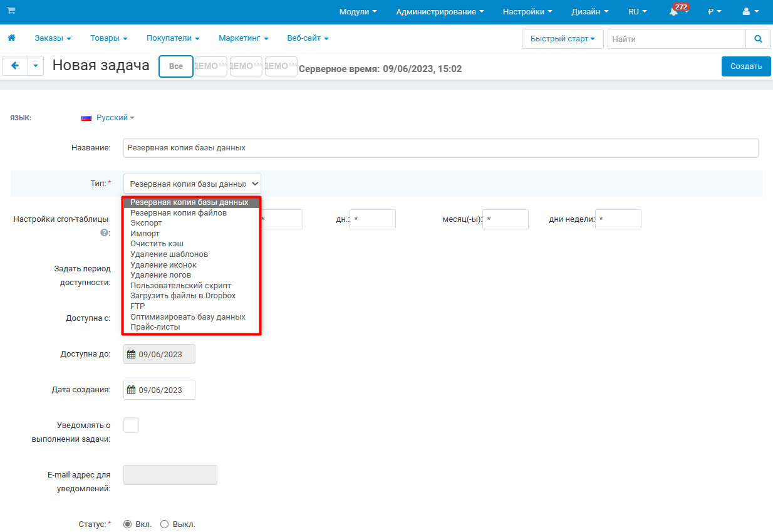Viewport: 773px width, 532px height.
Task: Click the help question mark near cron settings
Action: (x=104, y=232)
